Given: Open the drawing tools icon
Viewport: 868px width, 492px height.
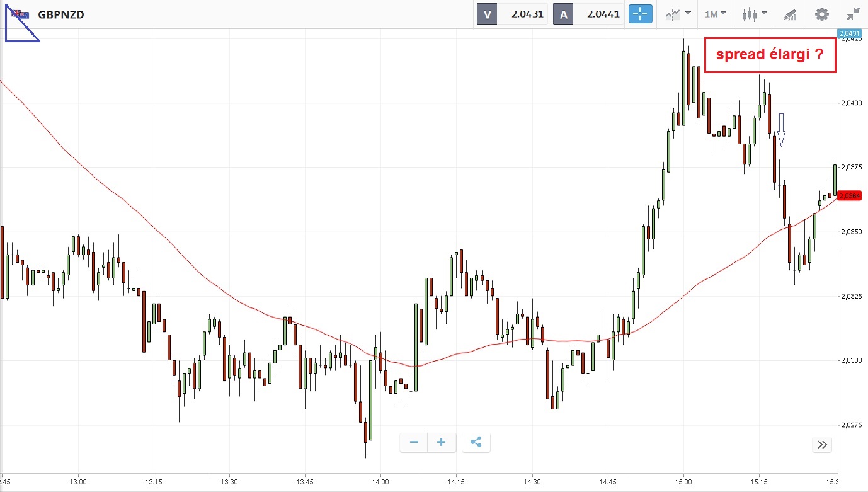Looking at the screenshot, I should (x=789, y=14).
